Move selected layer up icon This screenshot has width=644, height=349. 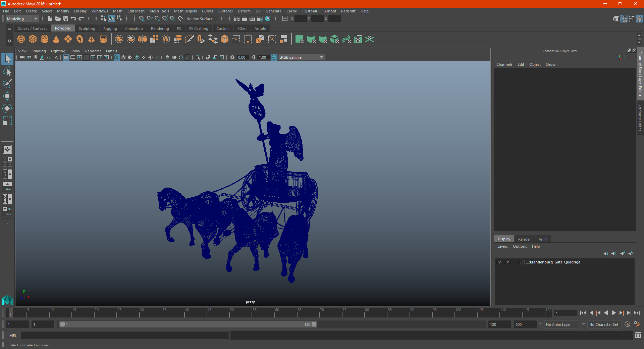[606, 253]
